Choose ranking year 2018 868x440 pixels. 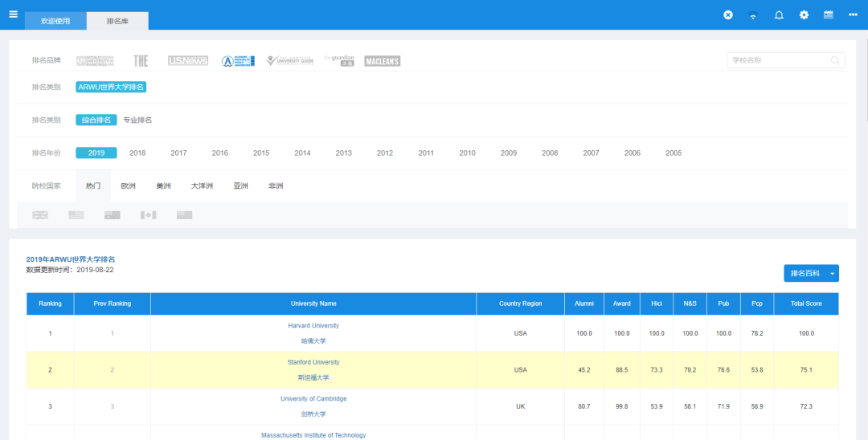(137, 153)
